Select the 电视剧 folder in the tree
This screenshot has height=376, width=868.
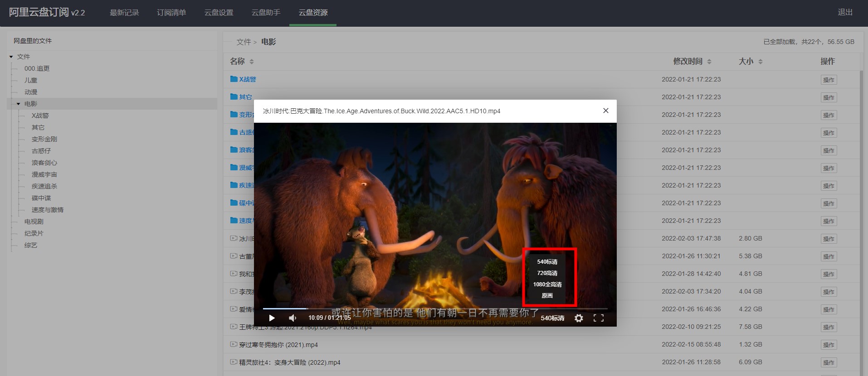point(34,222)
